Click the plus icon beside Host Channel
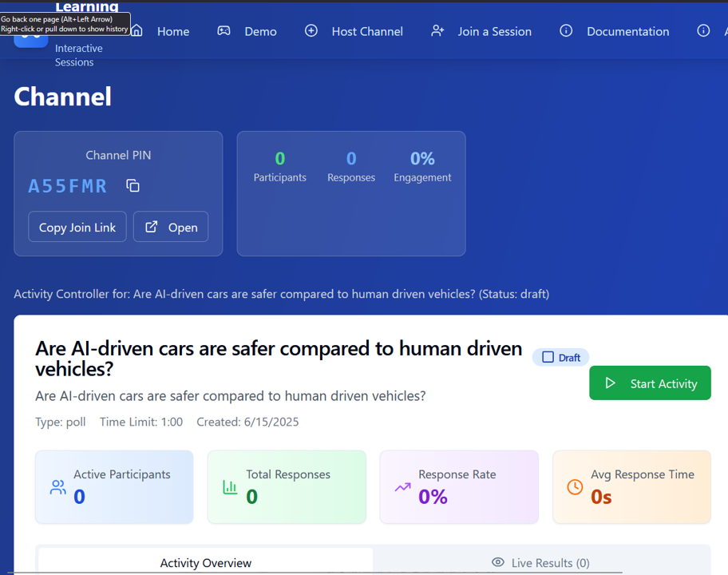The height and width of the screenshot is (575, 728). [311, 31]
